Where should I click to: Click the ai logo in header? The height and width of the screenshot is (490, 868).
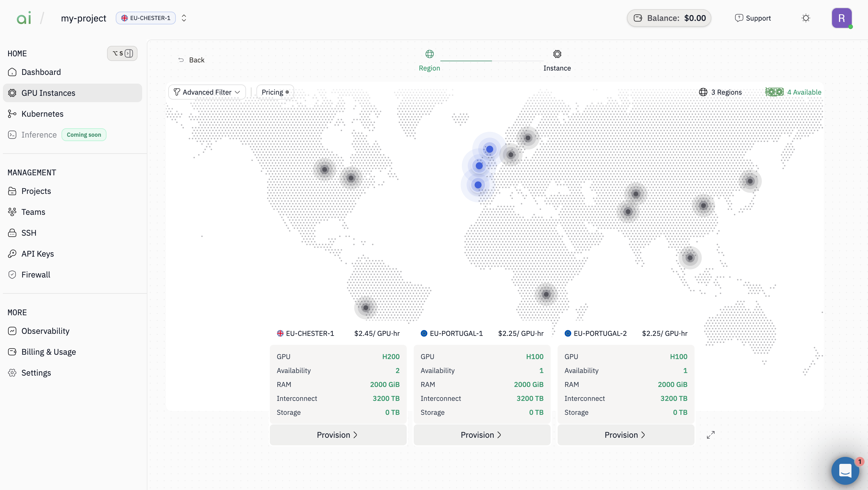point(24,18)
